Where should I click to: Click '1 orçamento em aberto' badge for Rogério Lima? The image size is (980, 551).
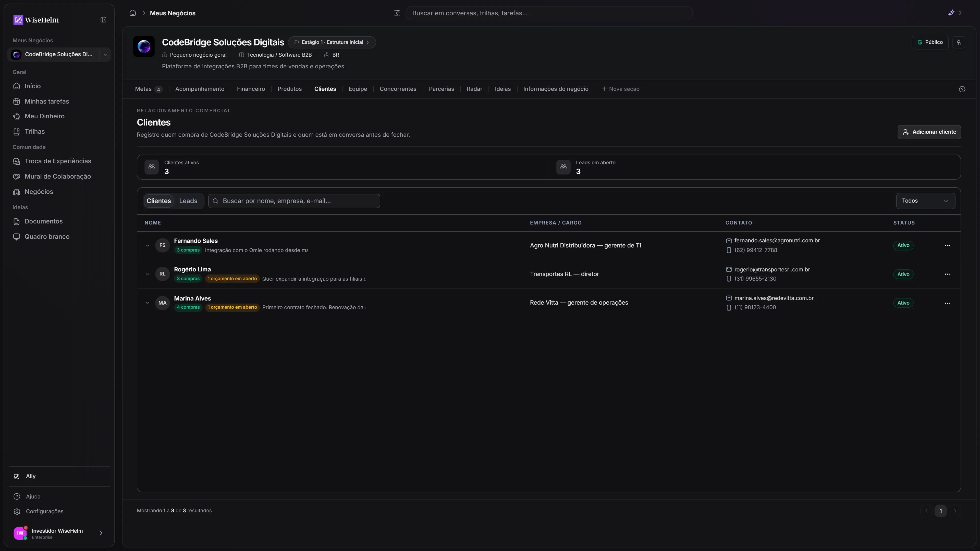pos(232,279)
